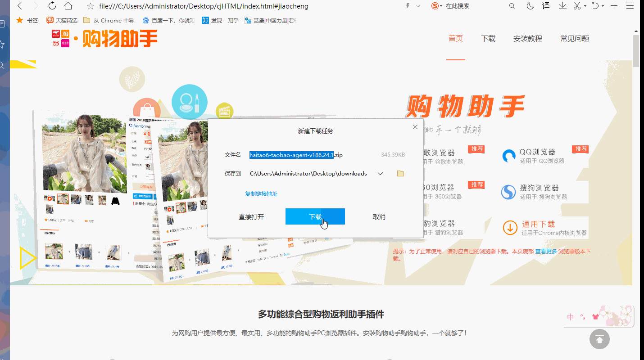Open the 常见问题 nav tab
This screenshot has height=360, width=644.
tap(575, 39)
